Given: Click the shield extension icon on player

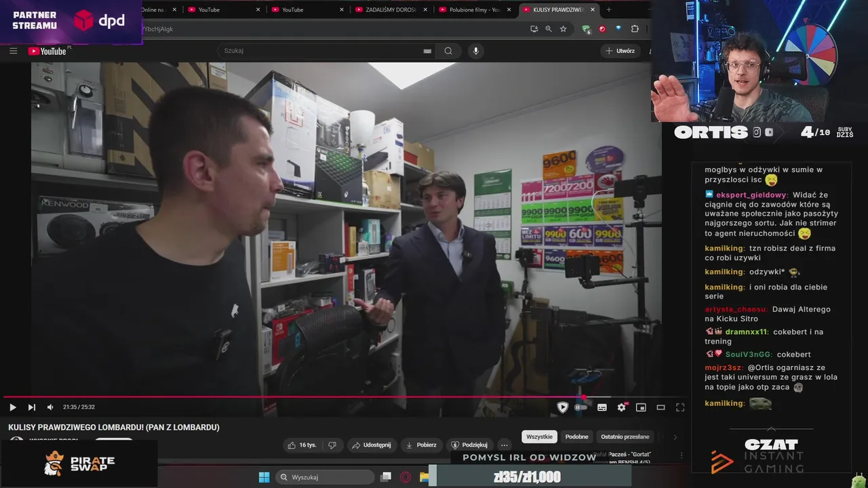Looking at the screenshot, I should pos(562,407).
